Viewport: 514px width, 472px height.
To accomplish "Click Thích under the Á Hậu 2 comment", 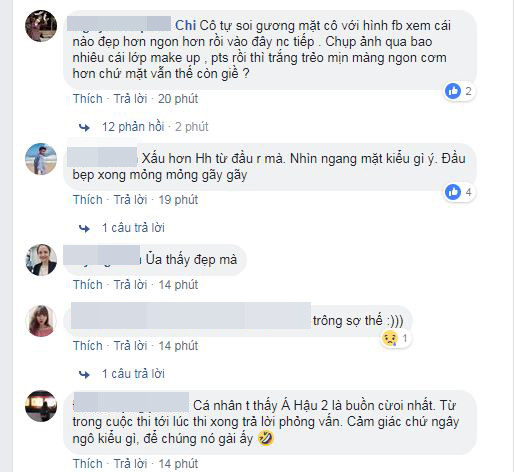I will click(x=88, y=464).
